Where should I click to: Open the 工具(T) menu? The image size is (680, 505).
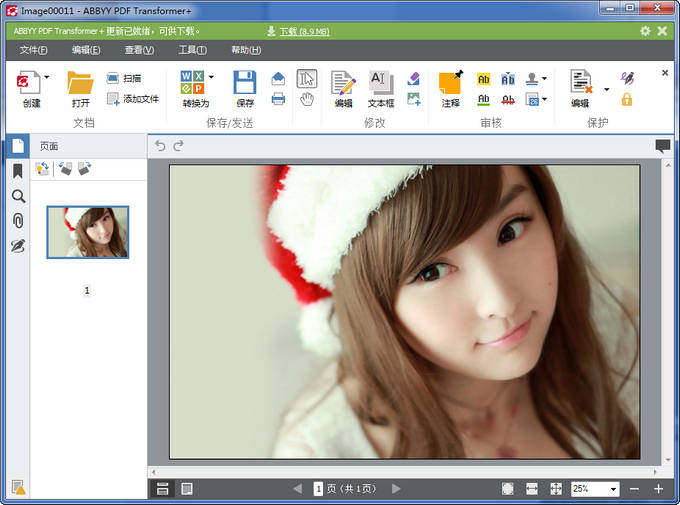click(x=192, y=50)
